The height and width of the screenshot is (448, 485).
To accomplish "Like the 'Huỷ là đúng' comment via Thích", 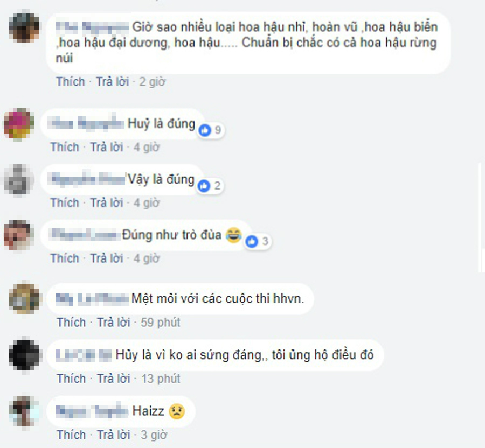I will [65, 147].
